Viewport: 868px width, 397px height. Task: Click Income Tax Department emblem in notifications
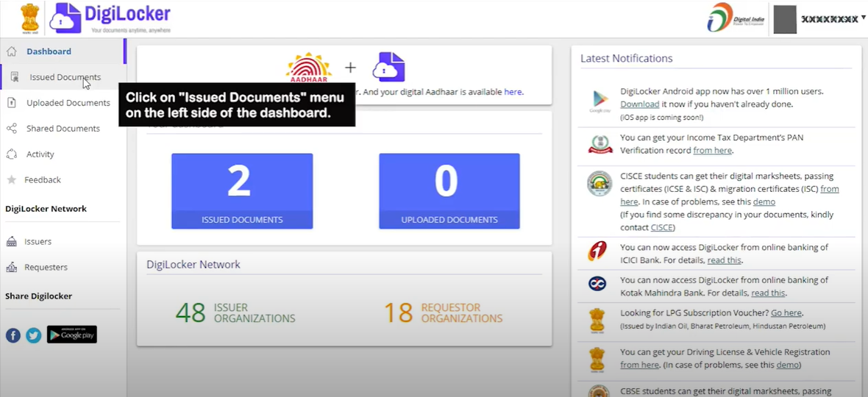coord(600,145)
